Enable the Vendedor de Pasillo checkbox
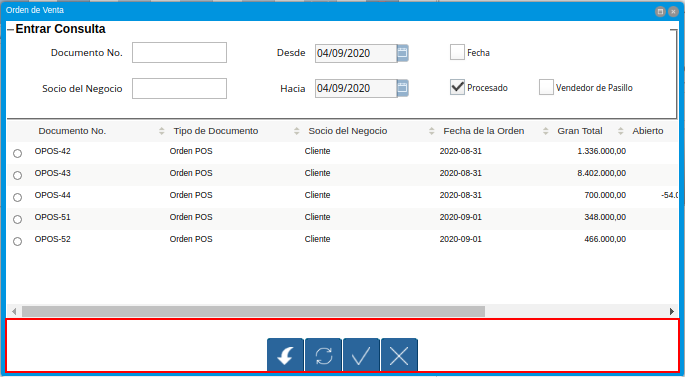The image size is (685, 377). point(546,87)
